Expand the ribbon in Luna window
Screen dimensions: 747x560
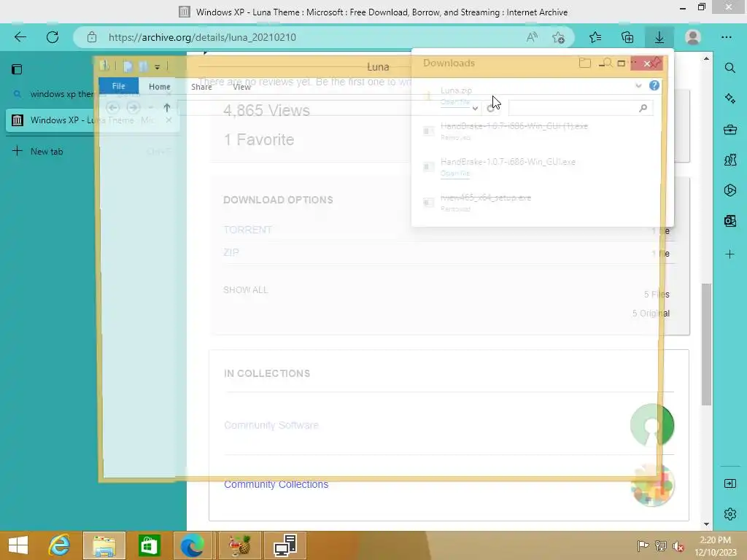pos(638,86)
